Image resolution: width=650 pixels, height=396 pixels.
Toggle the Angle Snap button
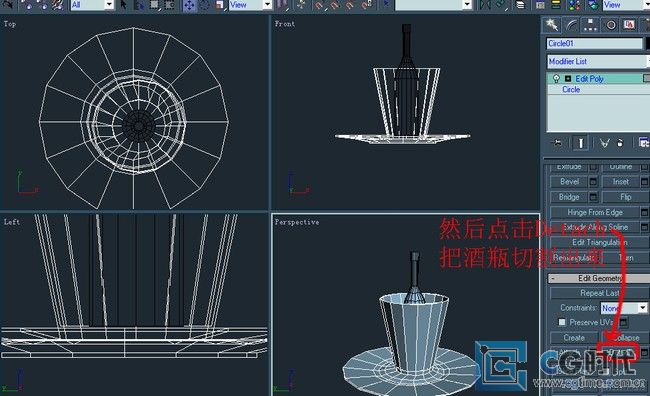(x=334, y=5)
